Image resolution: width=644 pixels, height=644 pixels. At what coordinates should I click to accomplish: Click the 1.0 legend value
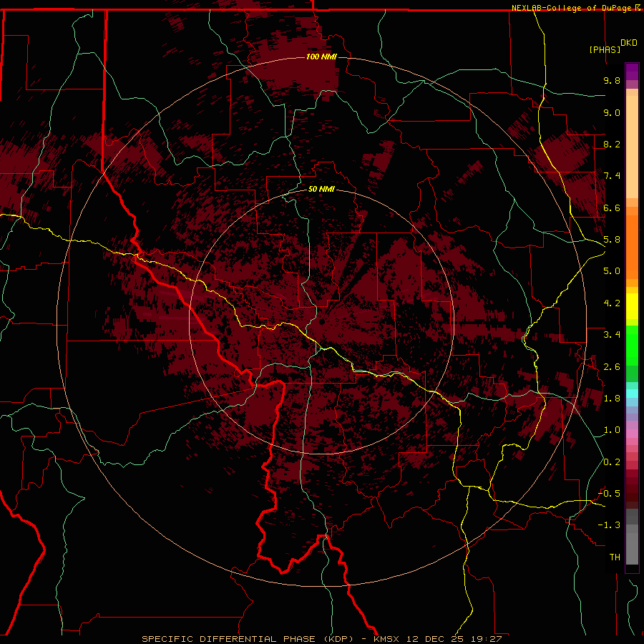coord(612,430)
